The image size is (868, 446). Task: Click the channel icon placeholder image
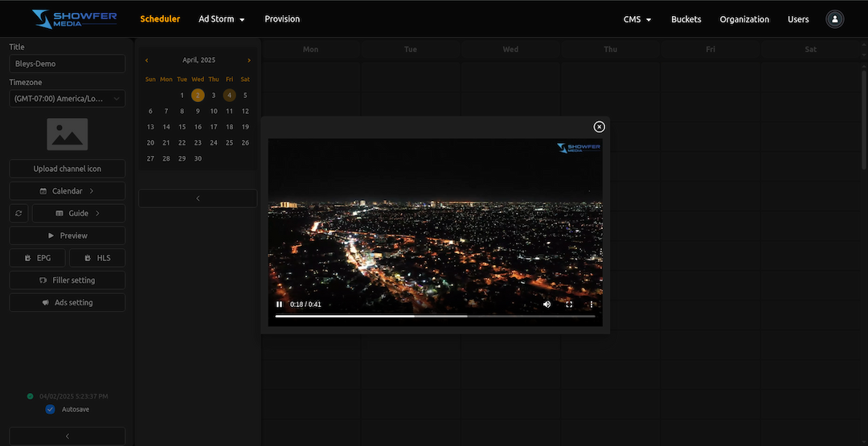(x=67, y=134)
